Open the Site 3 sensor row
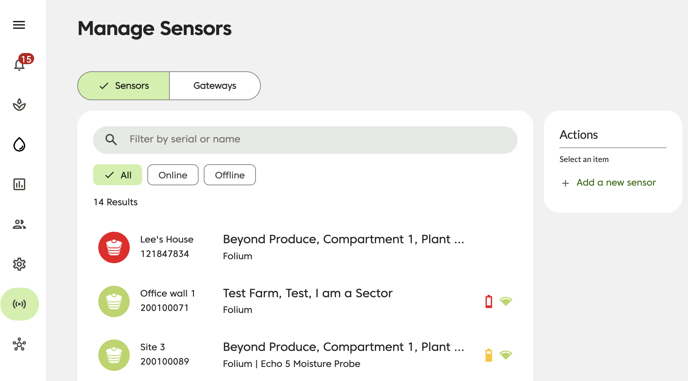 click(305, 355)
